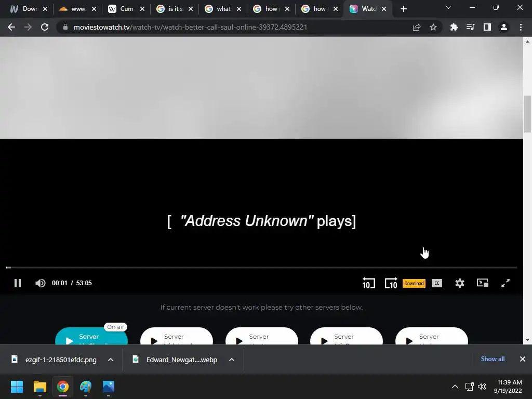This screenshot has width=532, height=399.
Task: Open the Chrome extensions puzzle icon
Action: (x=454, y=27)
